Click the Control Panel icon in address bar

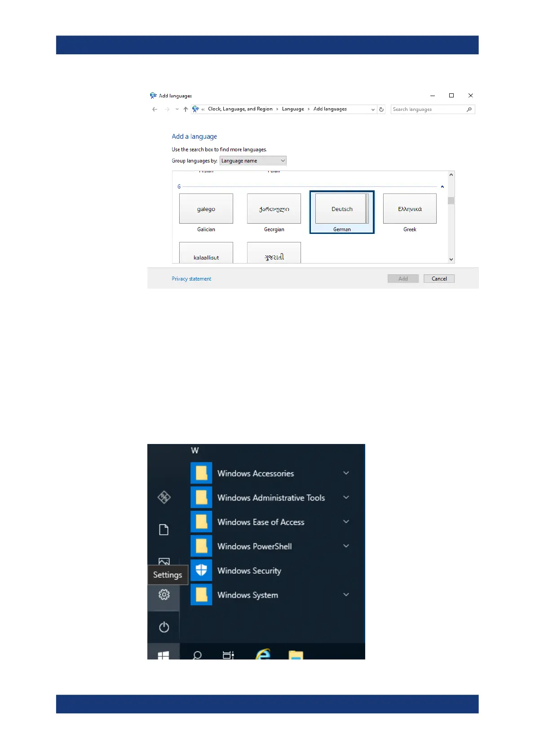pos(195,109)
